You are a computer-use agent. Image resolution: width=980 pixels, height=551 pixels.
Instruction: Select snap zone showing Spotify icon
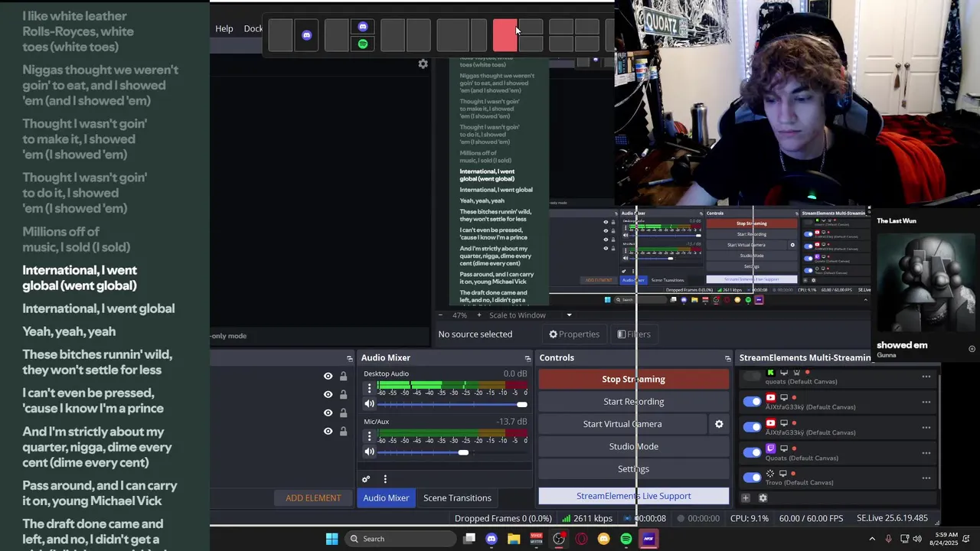click(x=363, y=44)
